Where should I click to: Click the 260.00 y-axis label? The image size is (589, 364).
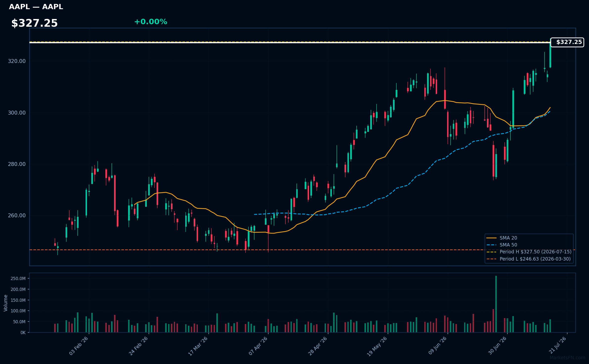pos(17,216)
